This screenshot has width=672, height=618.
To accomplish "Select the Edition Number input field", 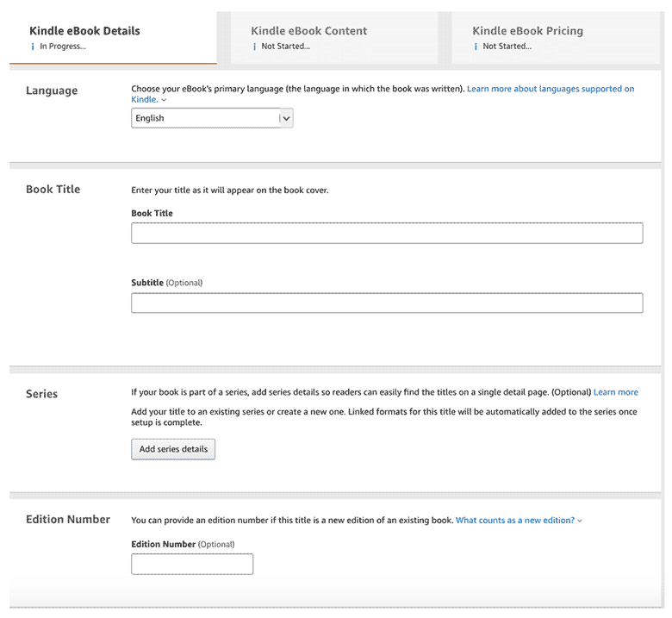I will click(192, 565).
